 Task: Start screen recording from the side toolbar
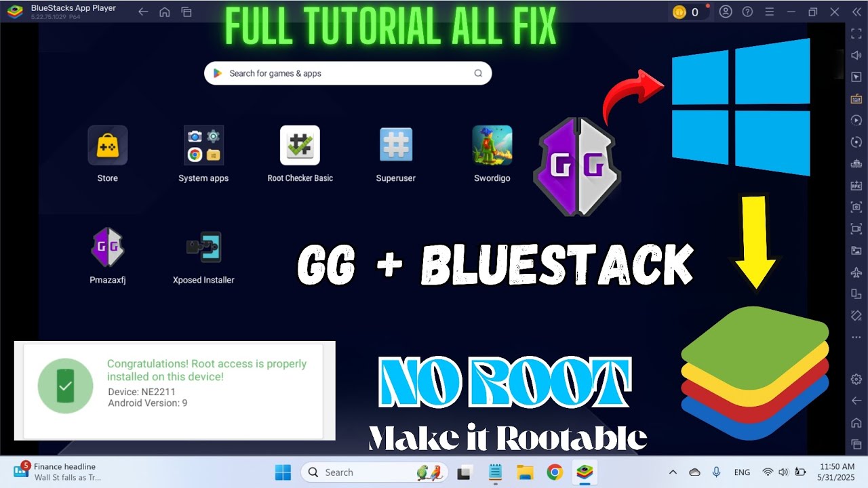coord(856,228)
